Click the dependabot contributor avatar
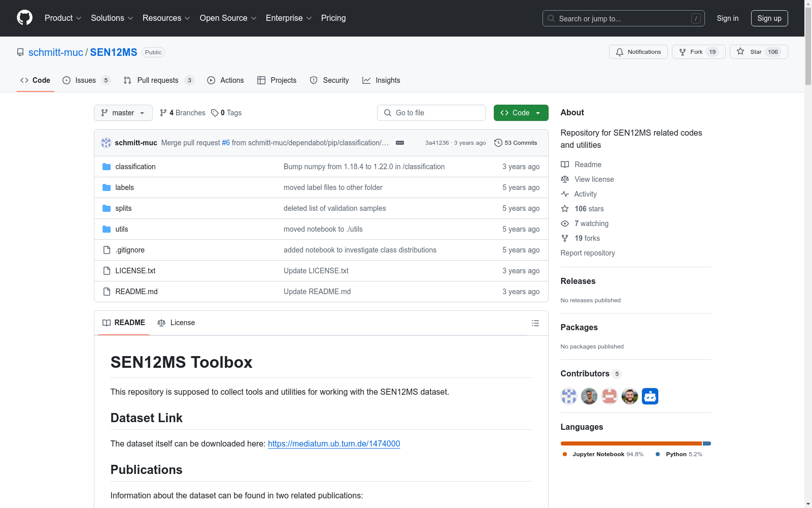812x508 pixels. coord(650,396)
